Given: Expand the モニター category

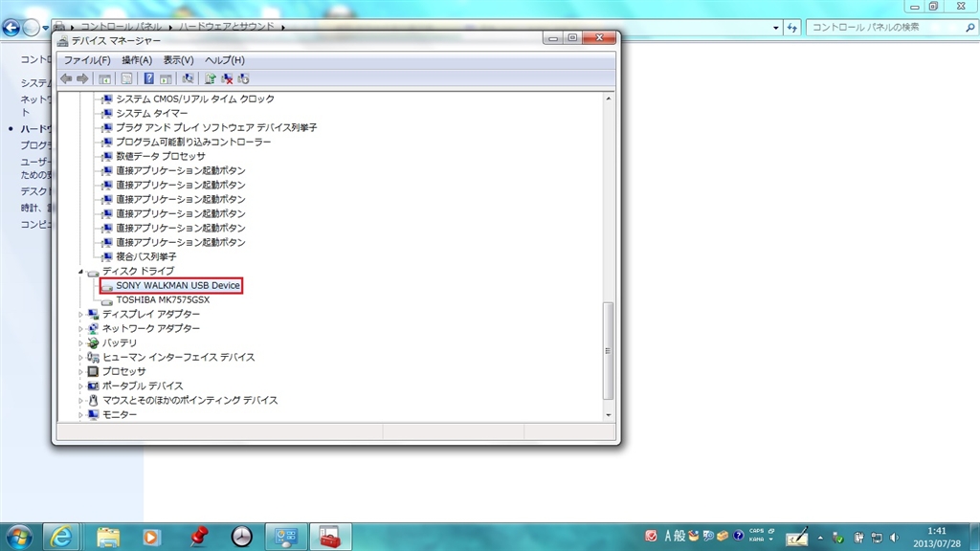Looking at the screenshot, I should click(x=80, y=415).
